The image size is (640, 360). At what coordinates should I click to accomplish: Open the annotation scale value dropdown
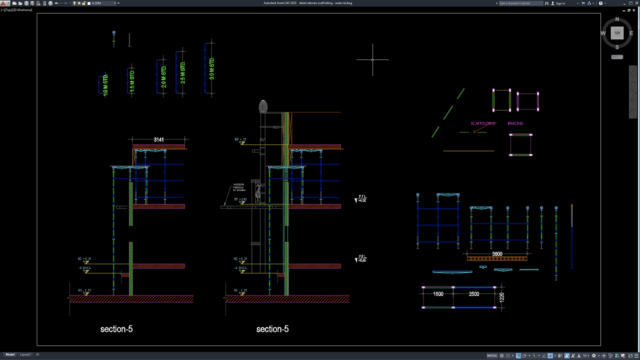(x=586, y=356)
